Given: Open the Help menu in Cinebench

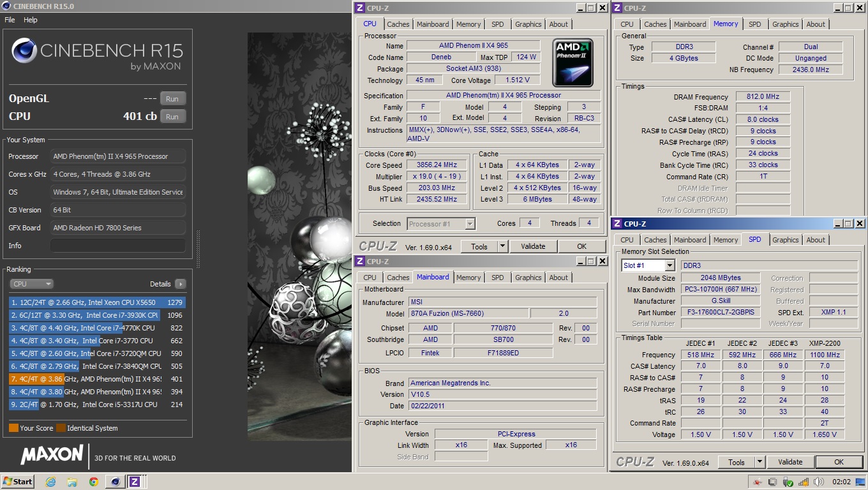Looking at the screenshot, I should point(31,20).
